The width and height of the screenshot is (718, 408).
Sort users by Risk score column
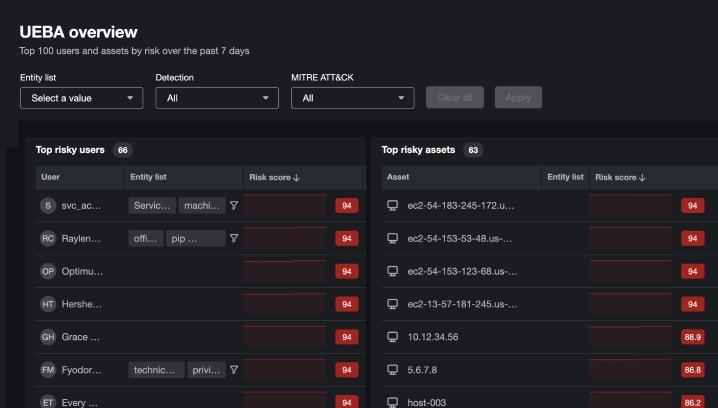tap(270, 178)
